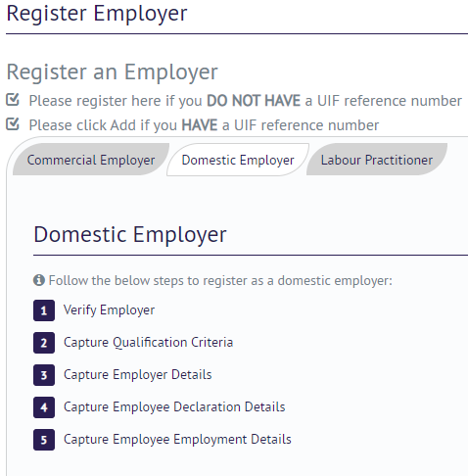Click the step 4 number badge

[x=44, y=407]
